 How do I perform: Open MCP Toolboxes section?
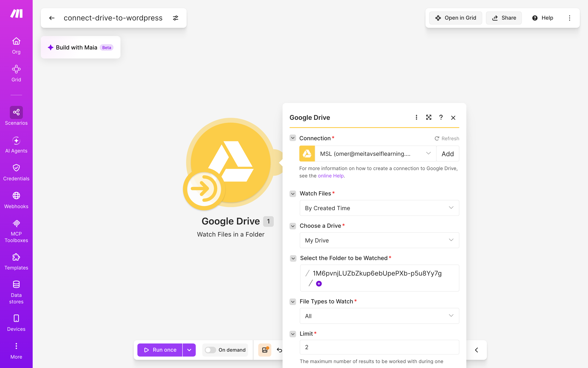click(x=16, y=231)
